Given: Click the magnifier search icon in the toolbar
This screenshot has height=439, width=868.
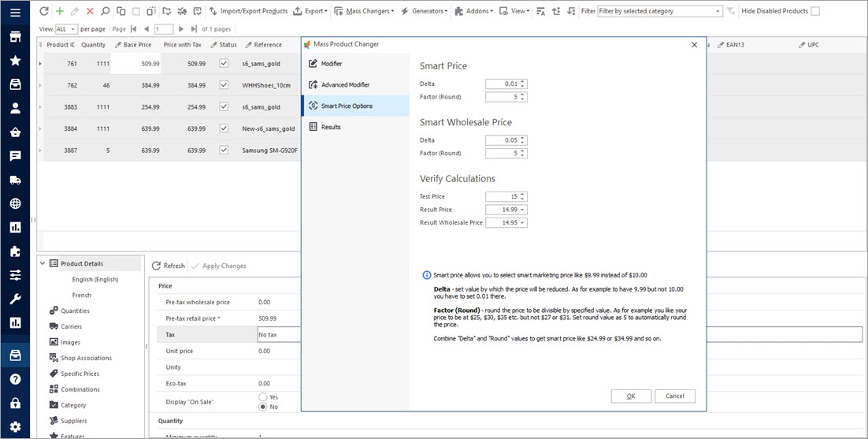Looking at the screenshot, I should [x=105, y=10].
